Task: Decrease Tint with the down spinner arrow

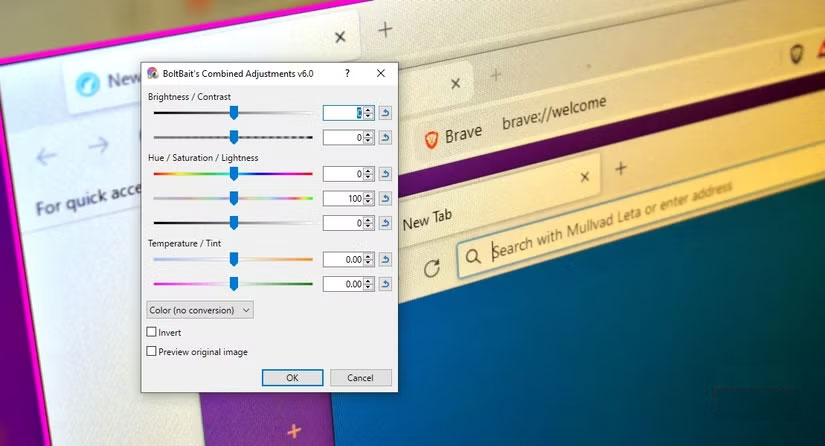Action: [x=368, y=287]
